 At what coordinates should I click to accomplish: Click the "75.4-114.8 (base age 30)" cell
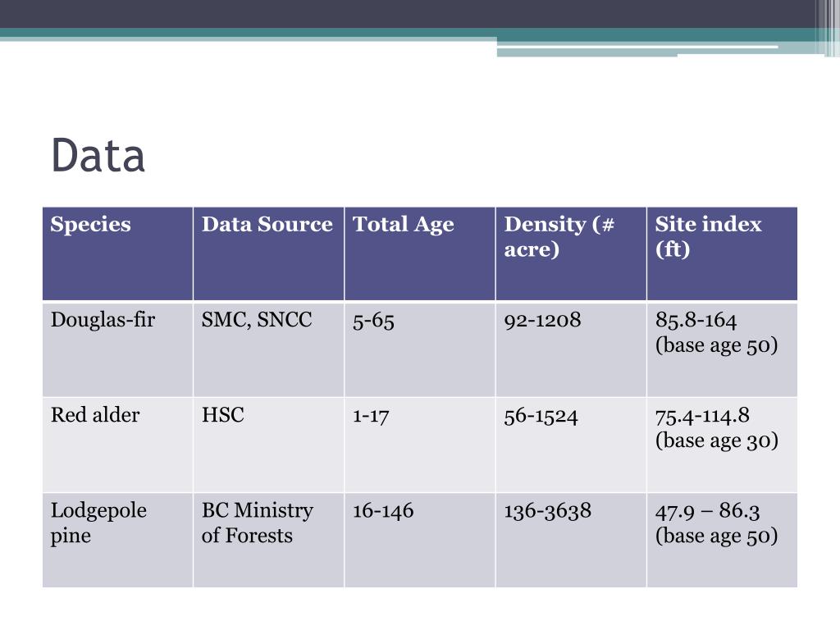(722, 445)
